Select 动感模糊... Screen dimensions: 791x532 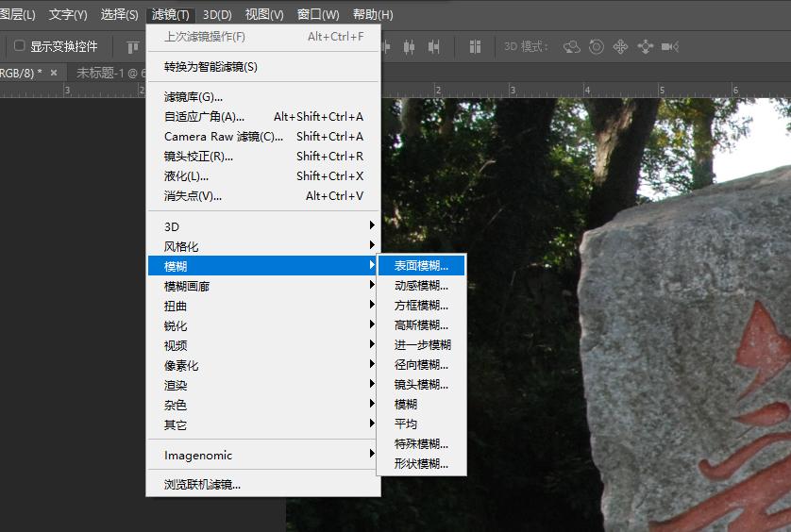pyautogui.click(x=421, y=286)
